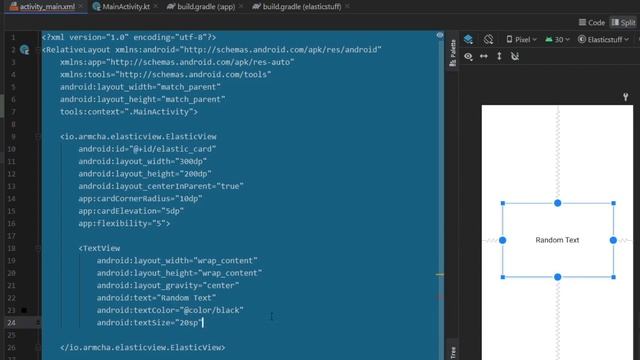640x360 pixels.
Task: Click the top-left resize handle of card
Action: [x=503, y=203]
